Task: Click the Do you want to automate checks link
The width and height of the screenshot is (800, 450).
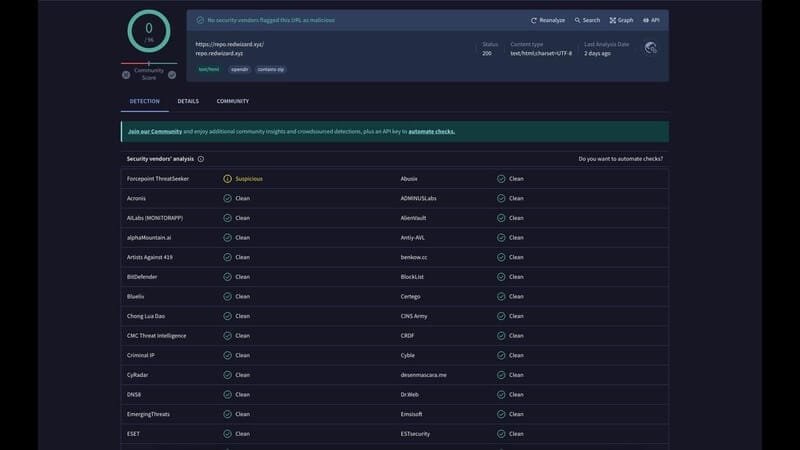Action: pos(620,159)
